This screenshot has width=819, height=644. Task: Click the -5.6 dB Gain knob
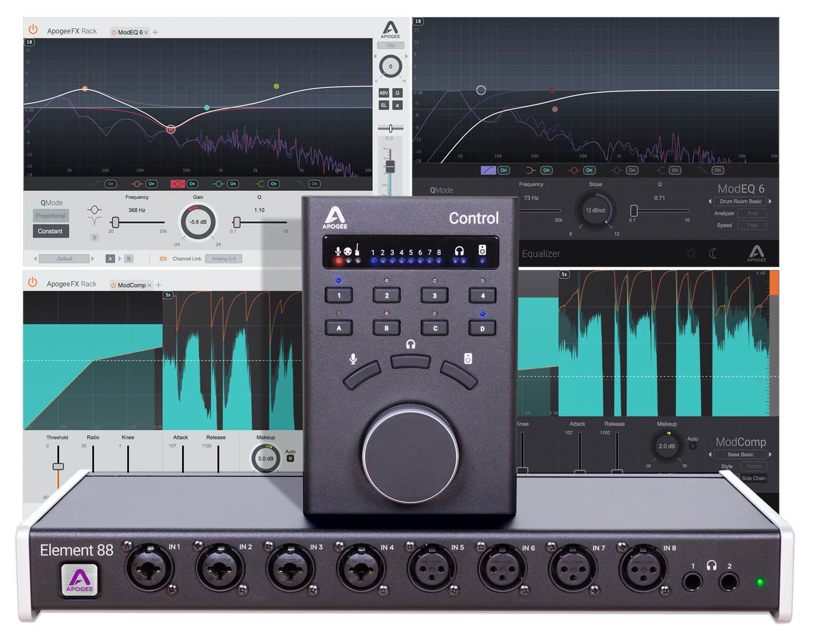[198, 222]
